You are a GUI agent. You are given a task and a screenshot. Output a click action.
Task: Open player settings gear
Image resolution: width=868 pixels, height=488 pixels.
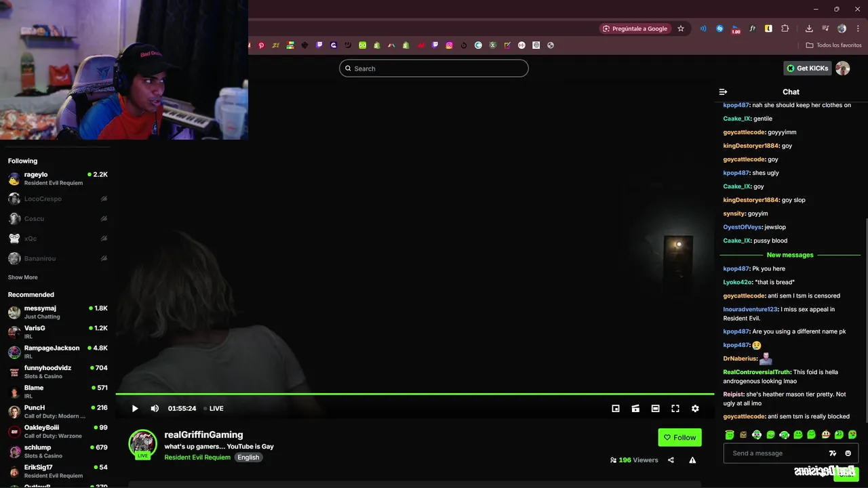(695, 409)
